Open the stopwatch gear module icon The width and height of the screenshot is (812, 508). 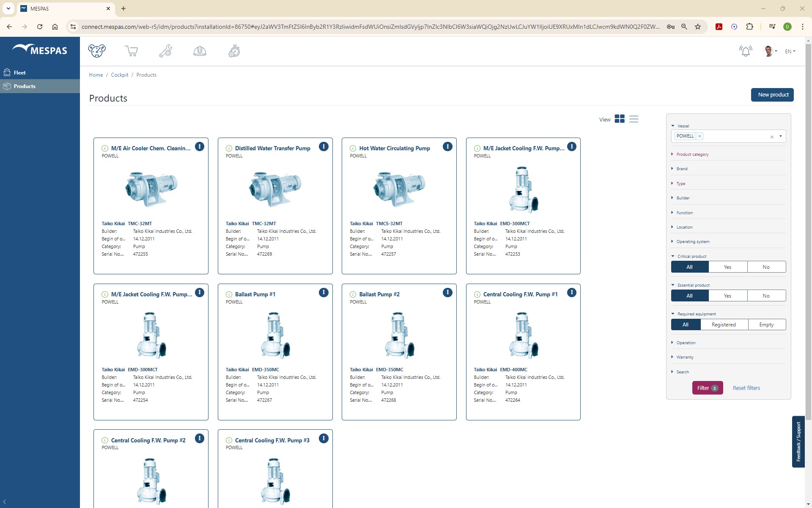(x=234, y=51)
